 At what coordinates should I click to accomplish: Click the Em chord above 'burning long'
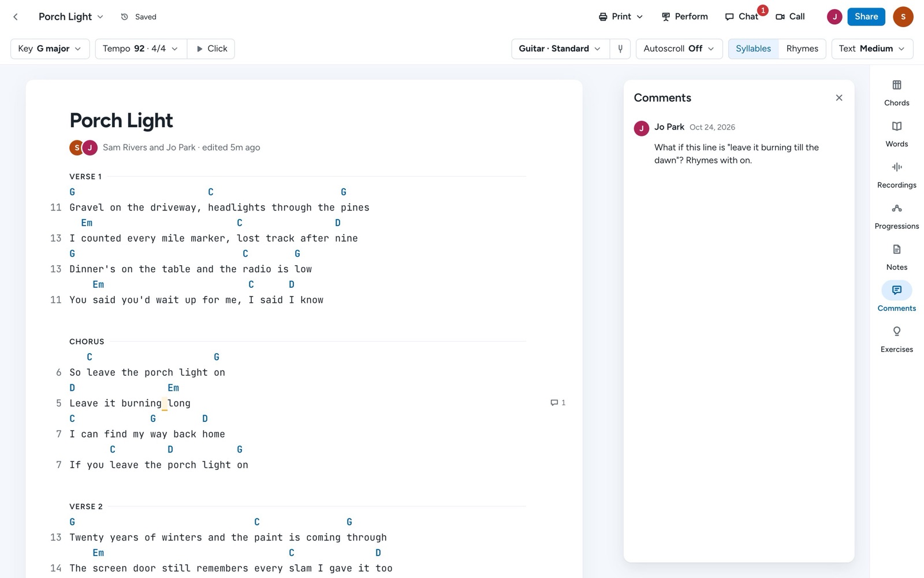tap(173, 388)
